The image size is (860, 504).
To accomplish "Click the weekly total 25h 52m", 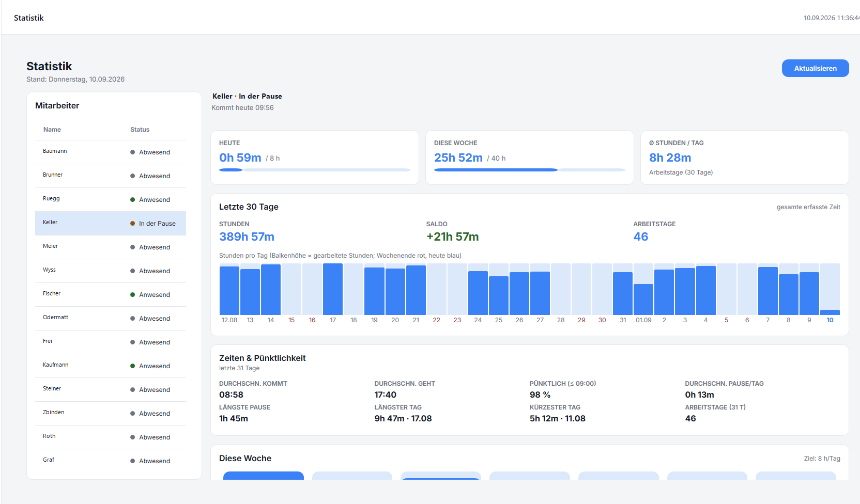I will (x=458, y=157).
